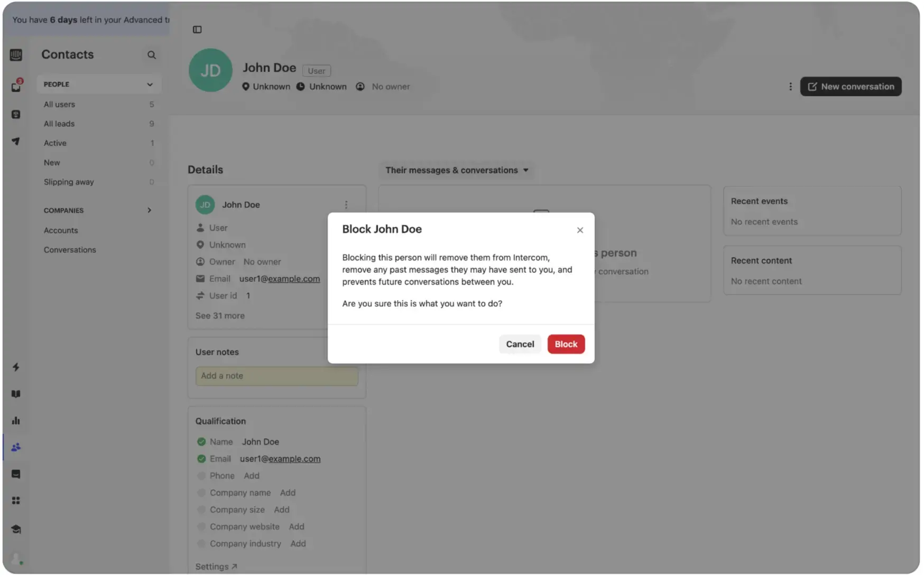
Task: Close the Block John Doe dialog
Action: click(580, 230)
